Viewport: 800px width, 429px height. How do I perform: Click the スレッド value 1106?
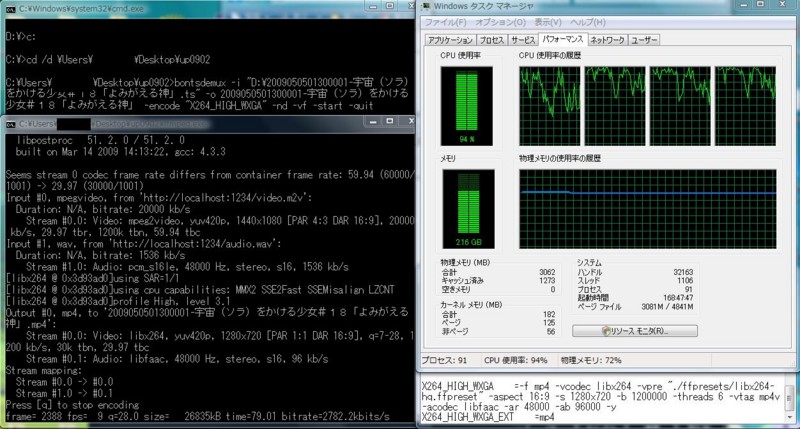coord(685,281)
